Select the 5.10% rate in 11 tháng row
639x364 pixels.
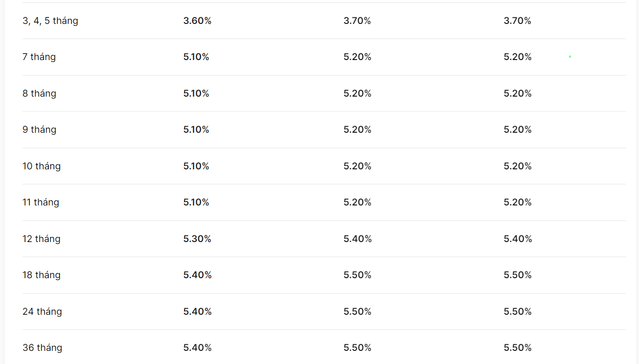(x=196, y=202)
